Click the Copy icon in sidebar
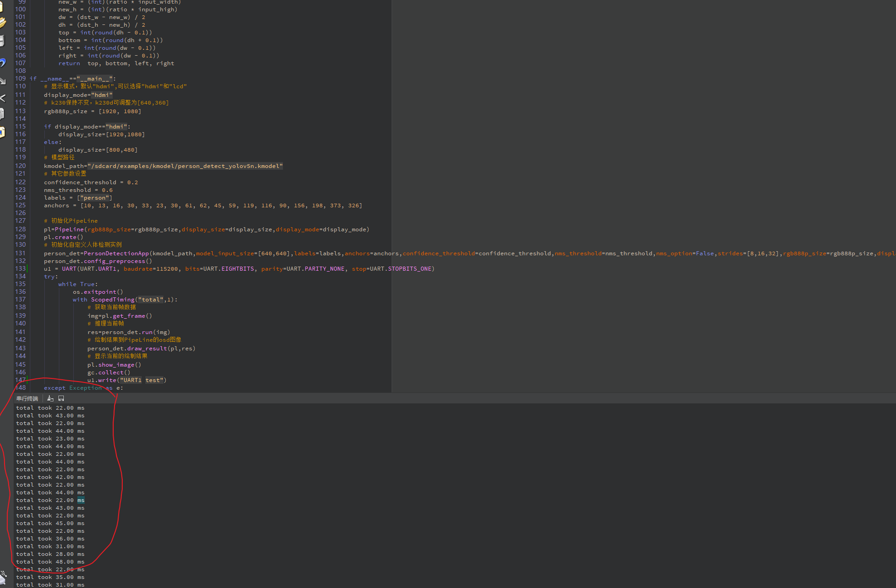Image resolution: width=896 pixels, height=588 pixels. (x=2, y=114)
